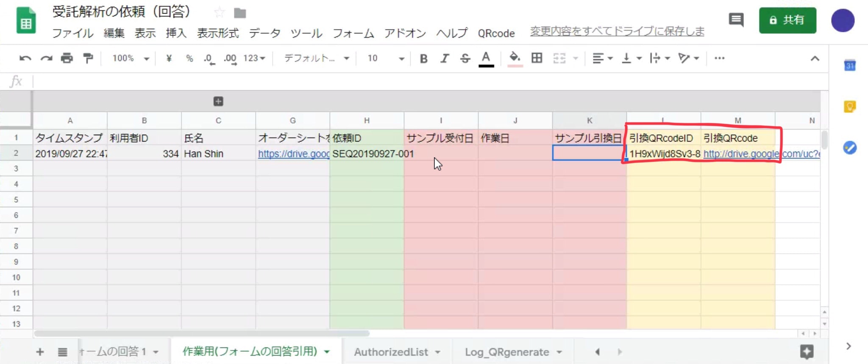
Task: Open the drive.google link in column G
Action: click(293, 154)
